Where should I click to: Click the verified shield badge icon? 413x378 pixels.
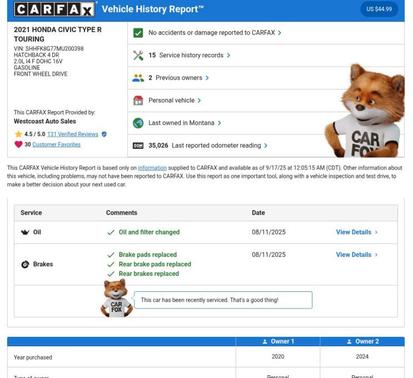tap(104, 134)
